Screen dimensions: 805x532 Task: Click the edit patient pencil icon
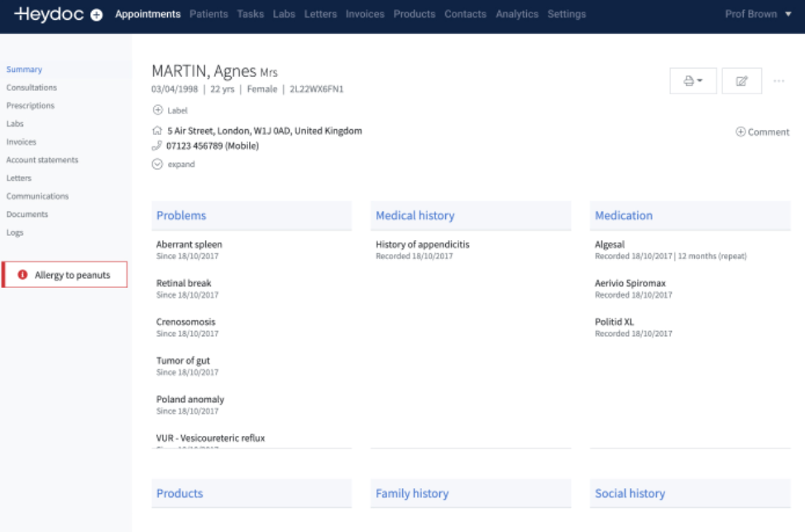click(741, 81)
